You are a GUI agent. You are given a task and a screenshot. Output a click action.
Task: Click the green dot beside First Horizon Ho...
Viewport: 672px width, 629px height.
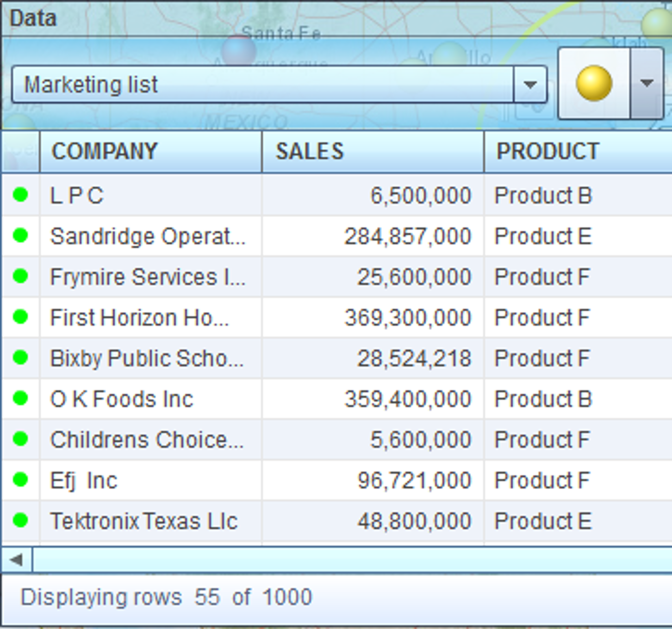[20, 317]
